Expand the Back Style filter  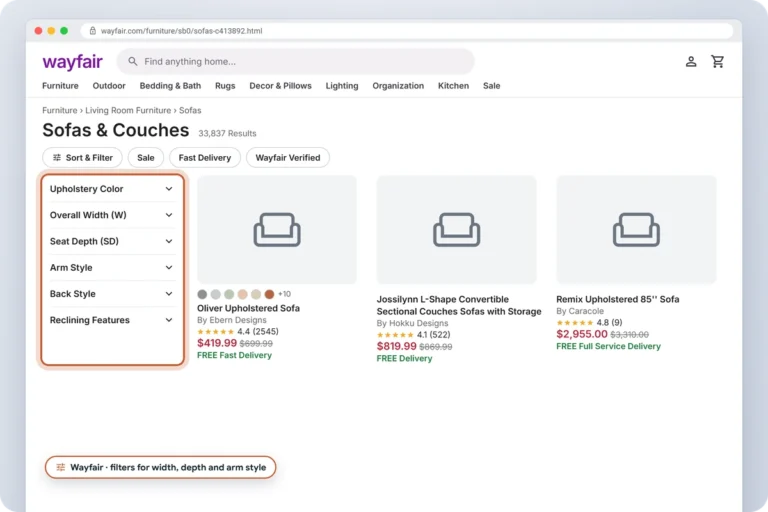tap(112, 294)
